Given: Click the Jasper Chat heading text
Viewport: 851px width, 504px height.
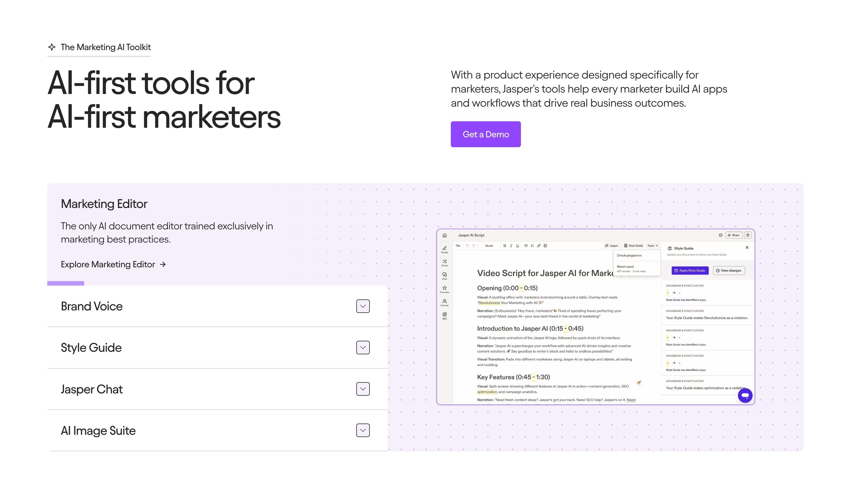Looking at the screenshot, I should [x=92, y=389].
